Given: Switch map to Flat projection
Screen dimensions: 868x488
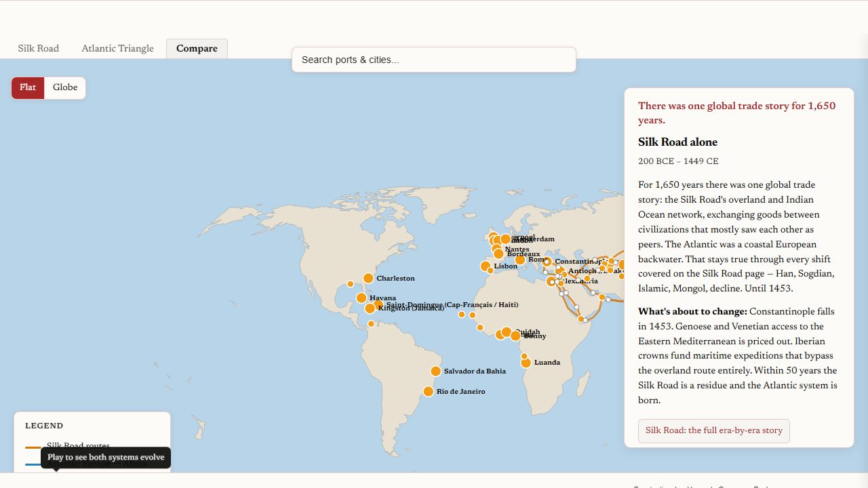Looking at the screenshot, I should pos(28,87).
